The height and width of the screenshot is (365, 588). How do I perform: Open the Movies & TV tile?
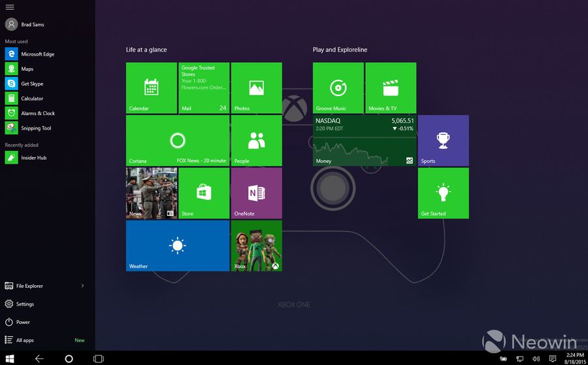tap(391, 88)
